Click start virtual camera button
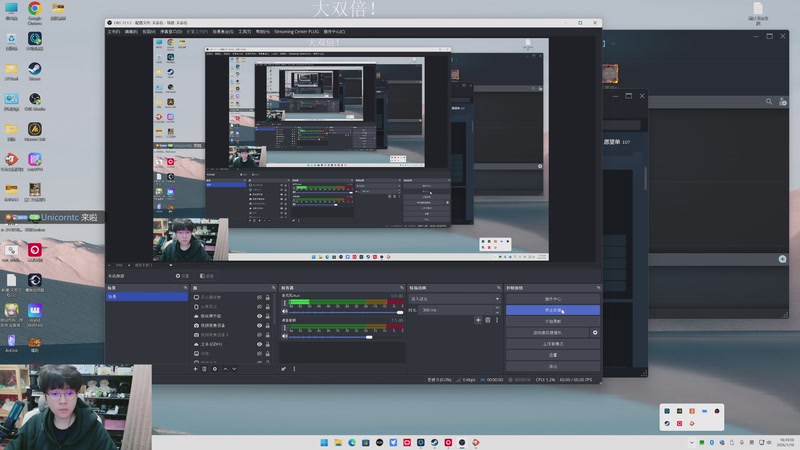This screenshot has width=800, height=450. click(x=547, y=333)
